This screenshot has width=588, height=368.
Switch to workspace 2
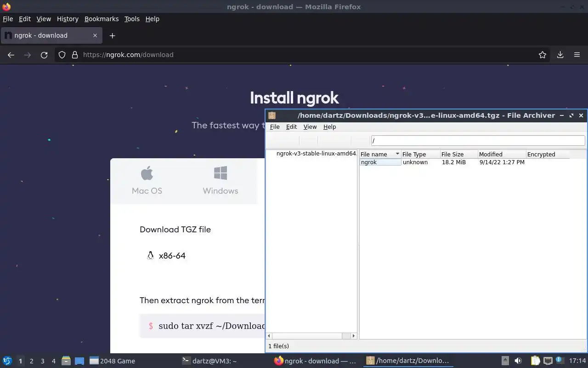pyautogui.click(x=31, y=361)
